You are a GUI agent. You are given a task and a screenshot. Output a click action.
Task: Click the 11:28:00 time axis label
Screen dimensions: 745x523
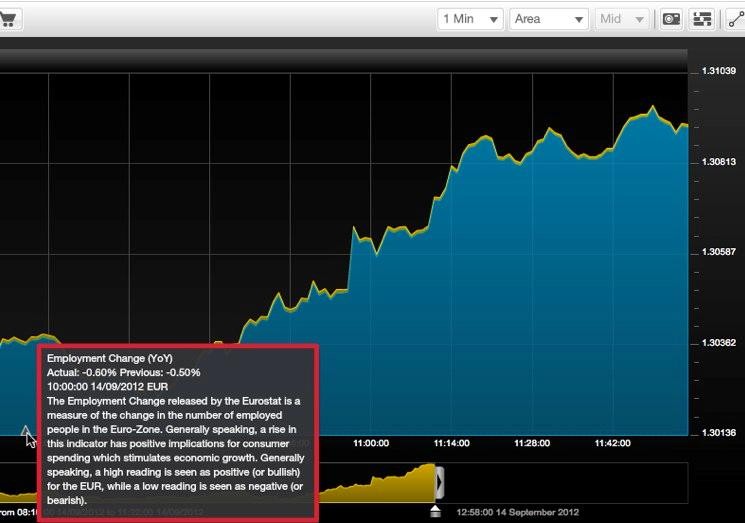(532, 443)
